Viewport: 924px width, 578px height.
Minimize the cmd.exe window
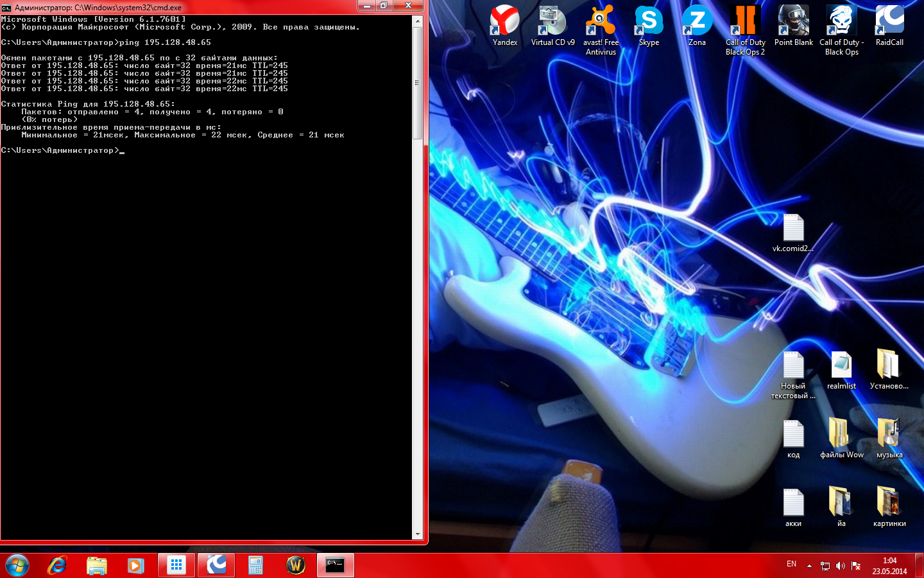click(367, 6)
